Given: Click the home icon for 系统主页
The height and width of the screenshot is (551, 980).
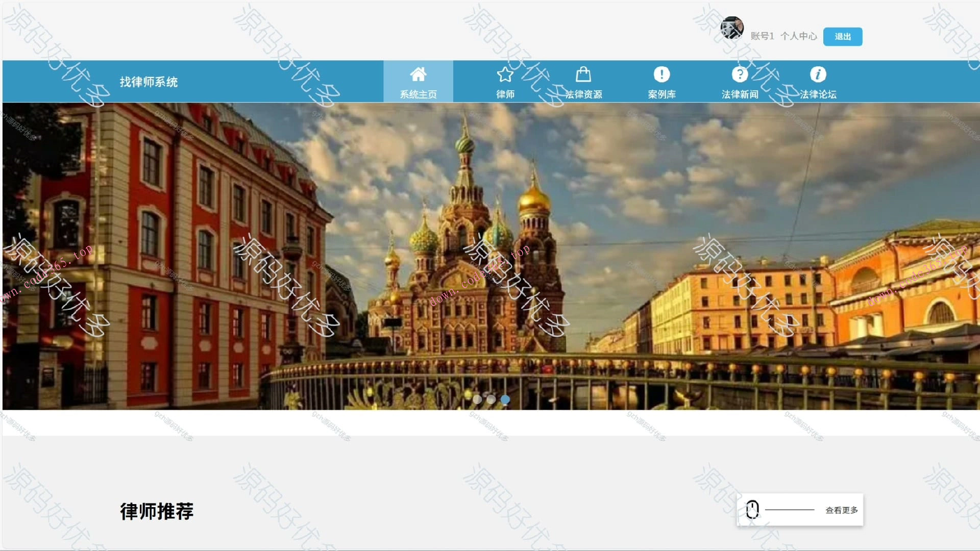Looking at the screenshot, I should 418,74.
